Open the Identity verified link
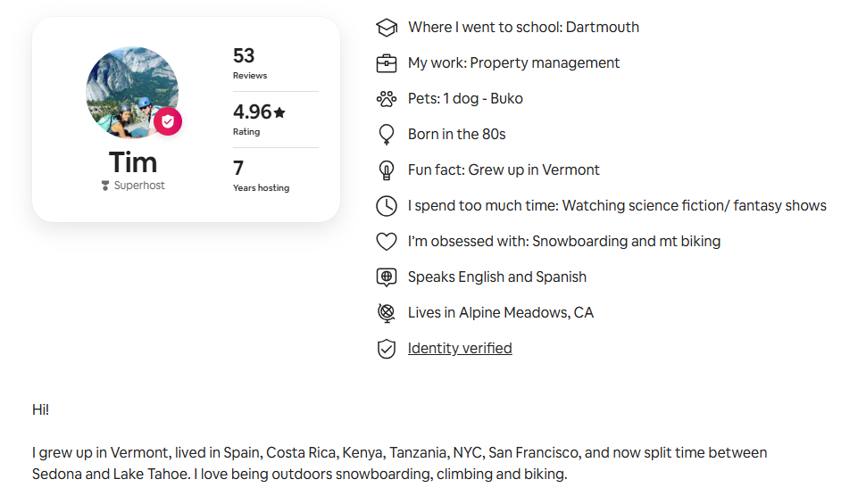Viewport: 858px width, 504px height. 460,349
